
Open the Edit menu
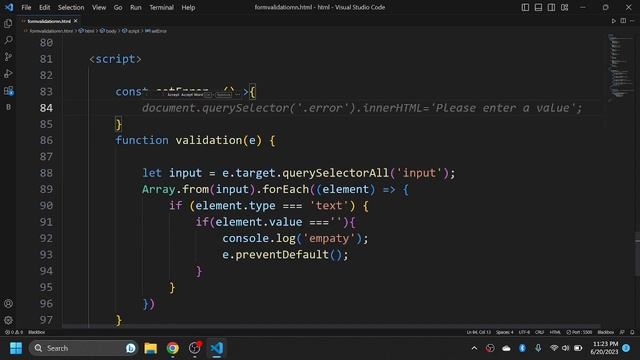tap(44, 7)
